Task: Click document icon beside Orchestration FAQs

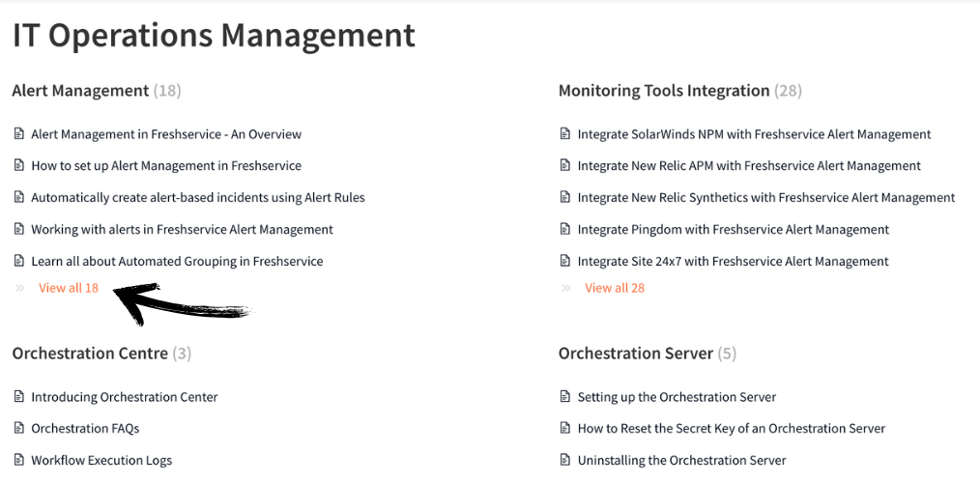Action: (18, 427)
